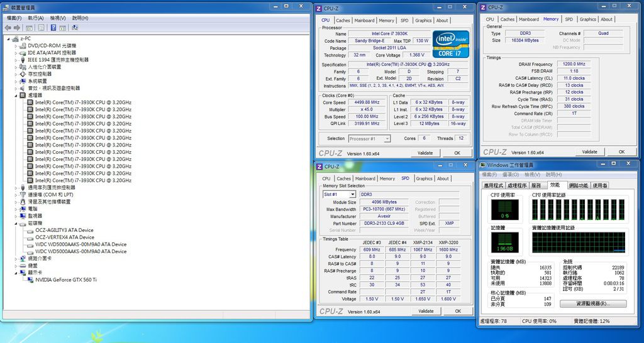644x343 pixels.
Task: Click the 記憶體 1.96 GB gauge
Action: [x=505, y=242]
